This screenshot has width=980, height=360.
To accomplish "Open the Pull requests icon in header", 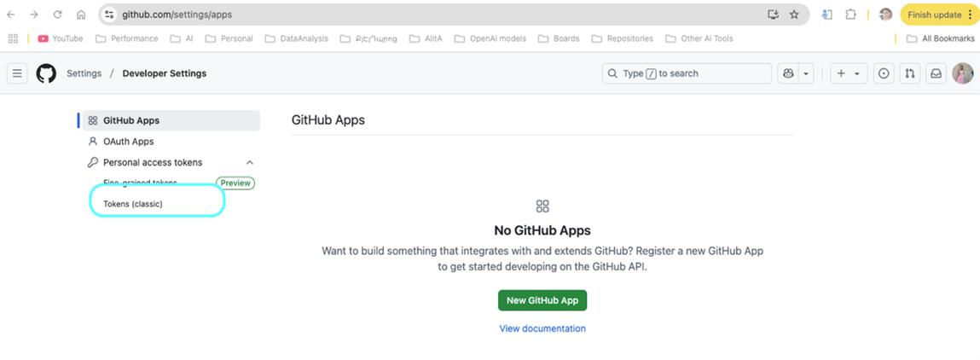I will 910,73.
